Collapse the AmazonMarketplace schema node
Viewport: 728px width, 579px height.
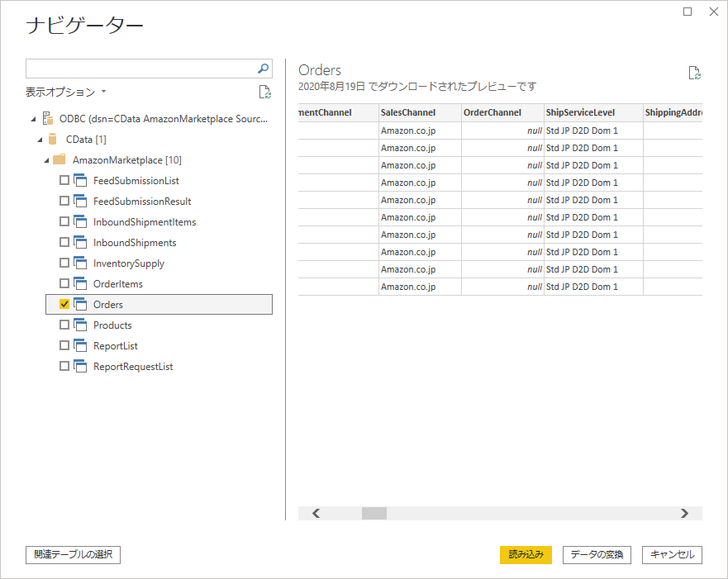[47, 160]
